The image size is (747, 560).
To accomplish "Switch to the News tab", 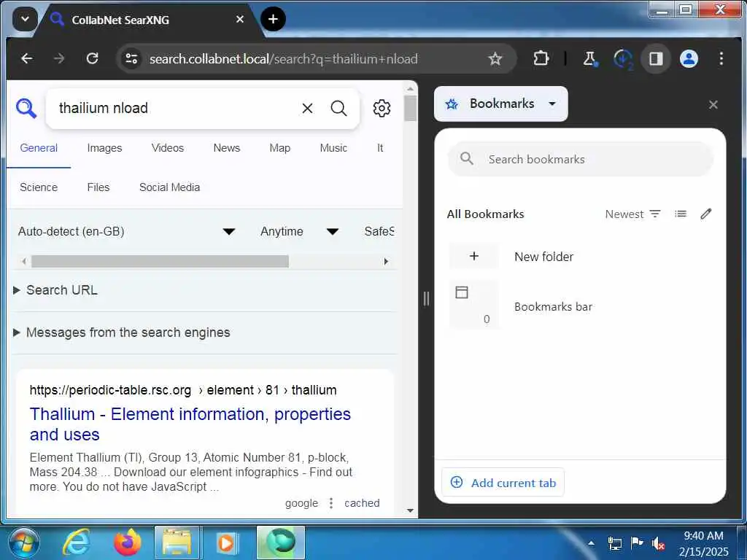I will (227, 148).
